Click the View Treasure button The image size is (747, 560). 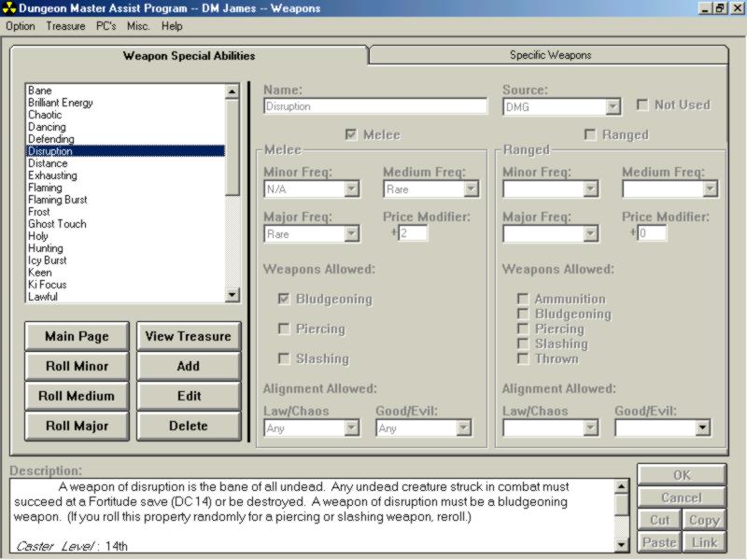[188, 336]
